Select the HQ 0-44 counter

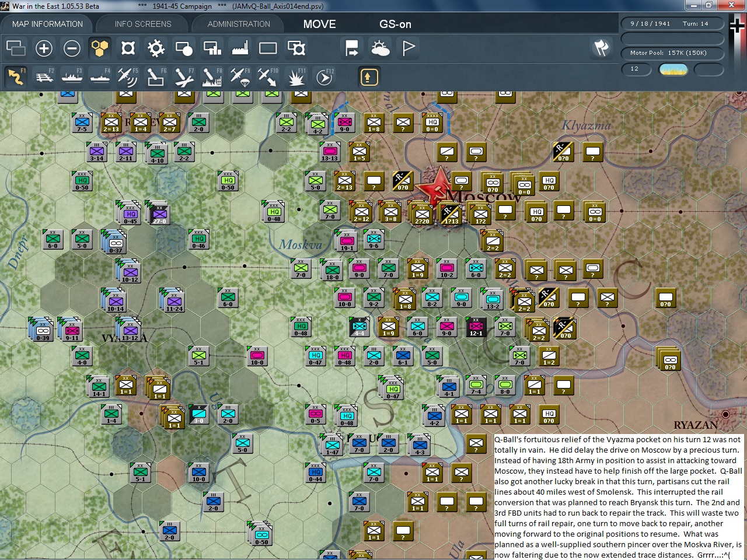point(315,473)
